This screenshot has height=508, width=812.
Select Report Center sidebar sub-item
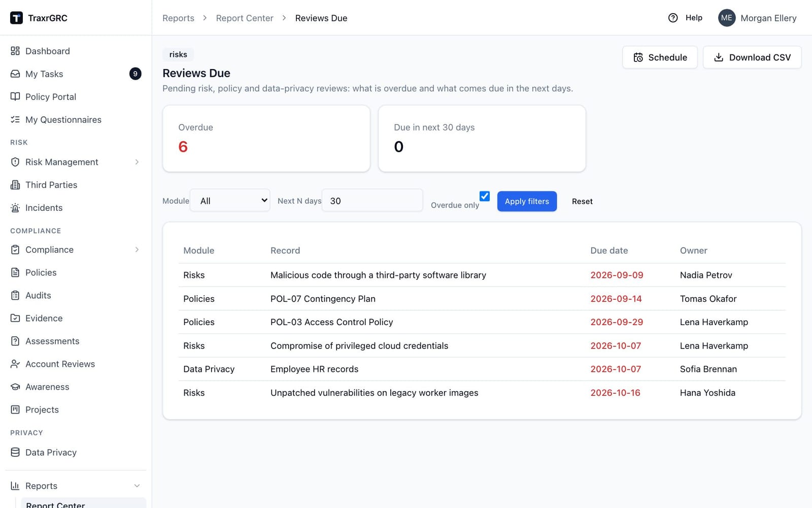[83, 503]
